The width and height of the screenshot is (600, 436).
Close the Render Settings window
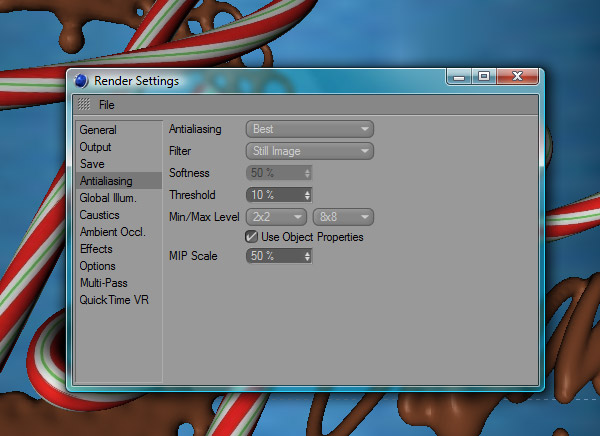(517, 77)
